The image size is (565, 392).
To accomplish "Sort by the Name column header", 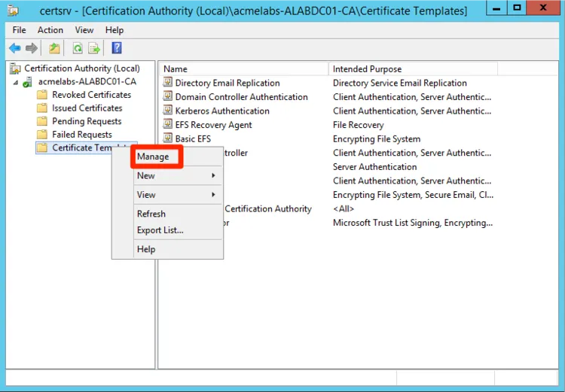I will click(176, 69).
